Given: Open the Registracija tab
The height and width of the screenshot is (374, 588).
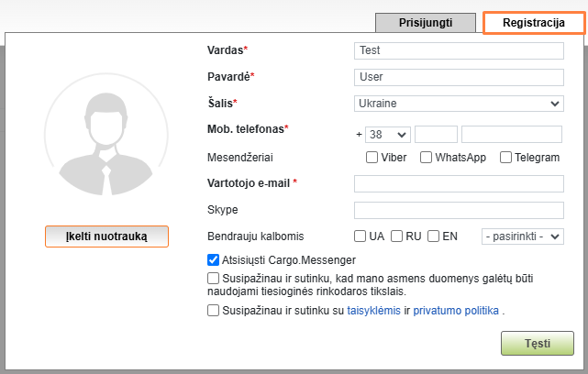Looking at the screenshot, I should point(534,23).
